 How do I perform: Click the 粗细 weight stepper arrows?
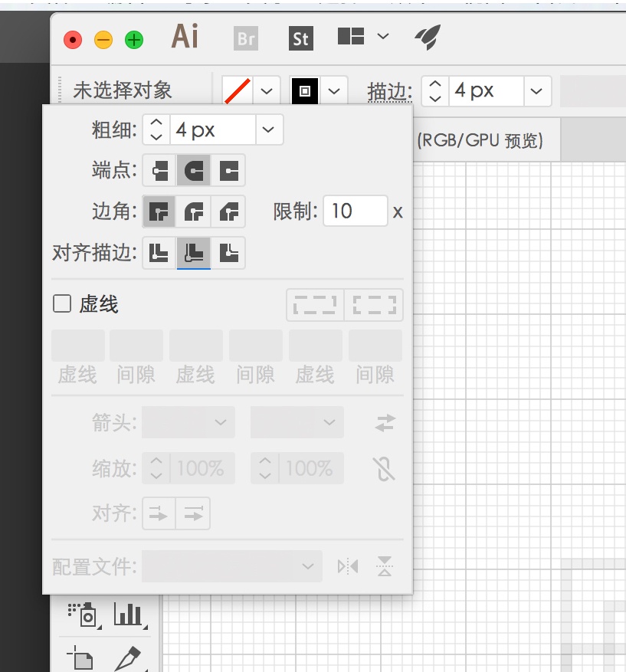pyautogui.click(x=156, y=129)
